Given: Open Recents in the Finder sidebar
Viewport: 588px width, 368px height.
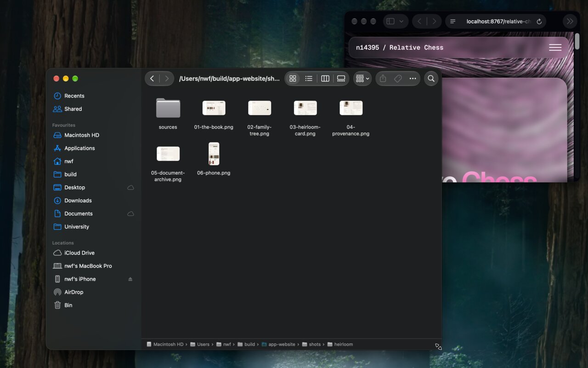Looking at the screenshot, I should pos(94,96).
